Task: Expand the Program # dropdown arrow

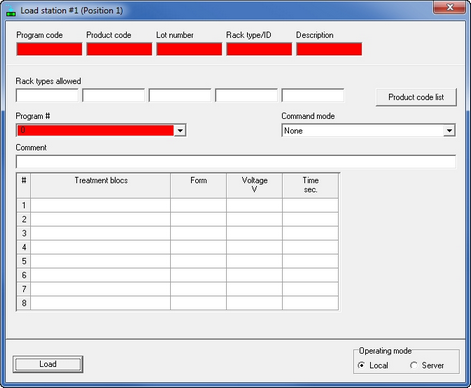Action: pyautogui.click(x=180, y=130)
